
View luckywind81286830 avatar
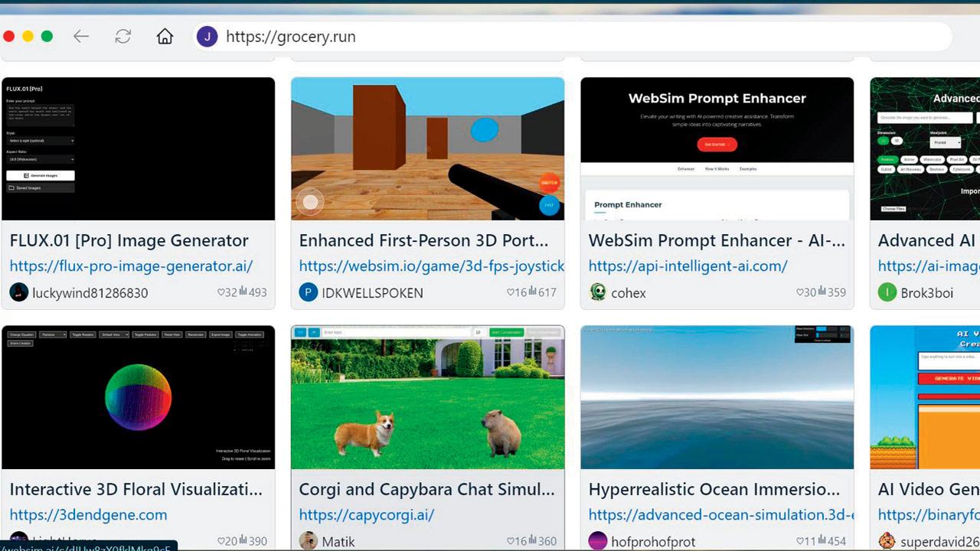pyautogui.click(x=19, y=292)
